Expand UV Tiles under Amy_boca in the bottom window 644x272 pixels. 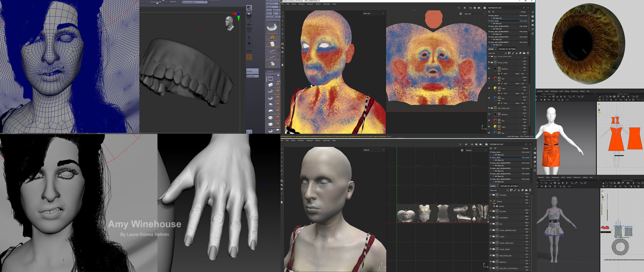click(x=493, y=155)
